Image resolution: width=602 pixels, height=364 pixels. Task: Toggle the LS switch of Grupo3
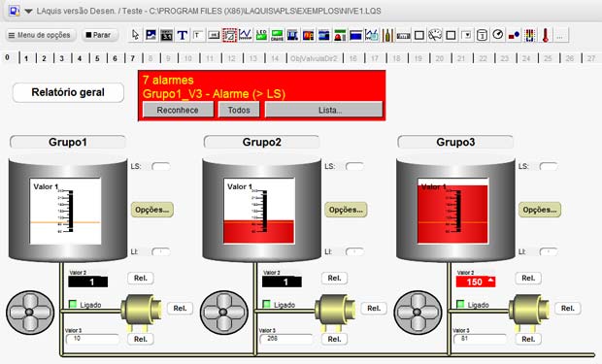tap(549, 166)
